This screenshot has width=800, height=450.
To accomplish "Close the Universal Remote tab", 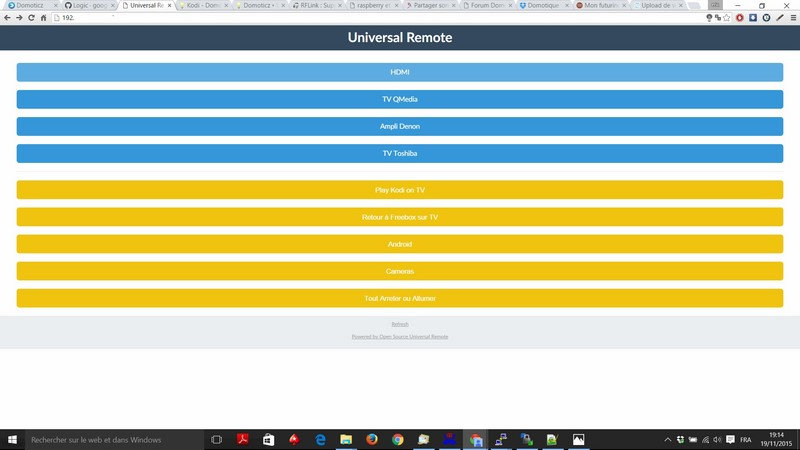I will (x=170, y=5).
